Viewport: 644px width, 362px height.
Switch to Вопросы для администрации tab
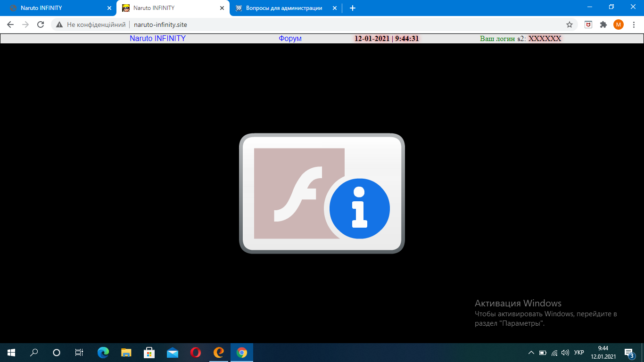pos(286,8)
